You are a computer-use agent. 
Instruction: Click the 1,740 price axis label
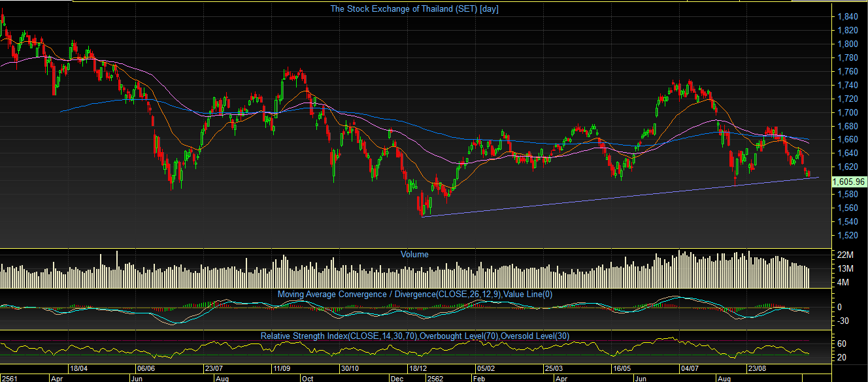pyautogui.click(x=847, y=85)
